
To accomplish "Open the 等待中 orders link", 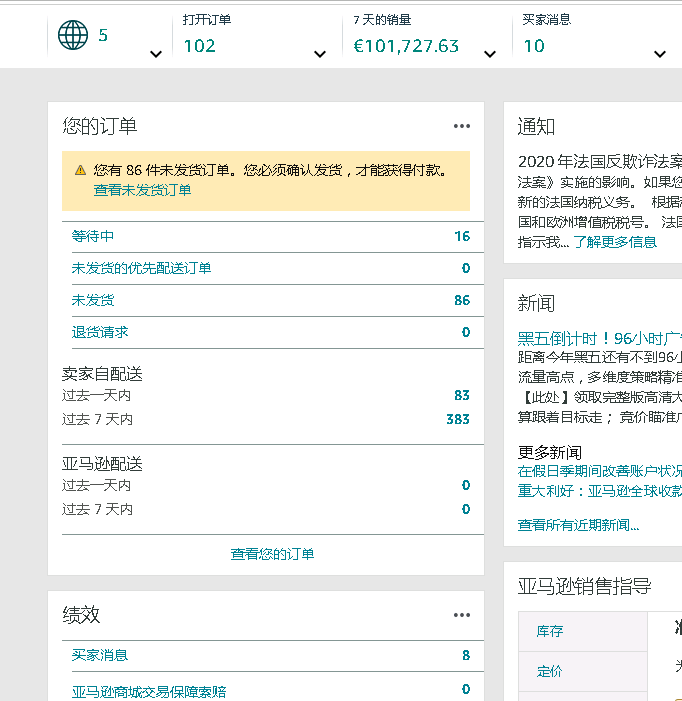I will point(93,237).
